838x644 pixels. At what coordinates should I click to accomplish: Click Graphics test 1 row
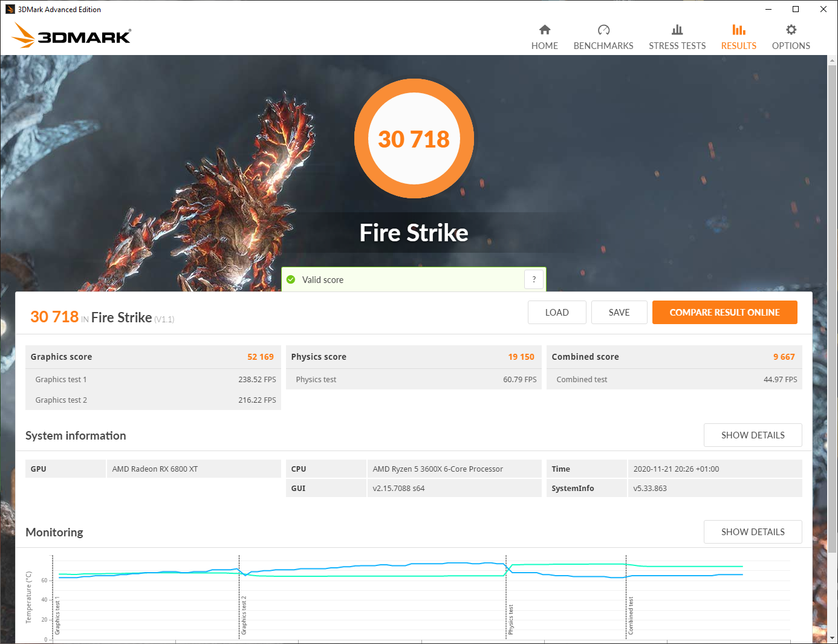153,379
